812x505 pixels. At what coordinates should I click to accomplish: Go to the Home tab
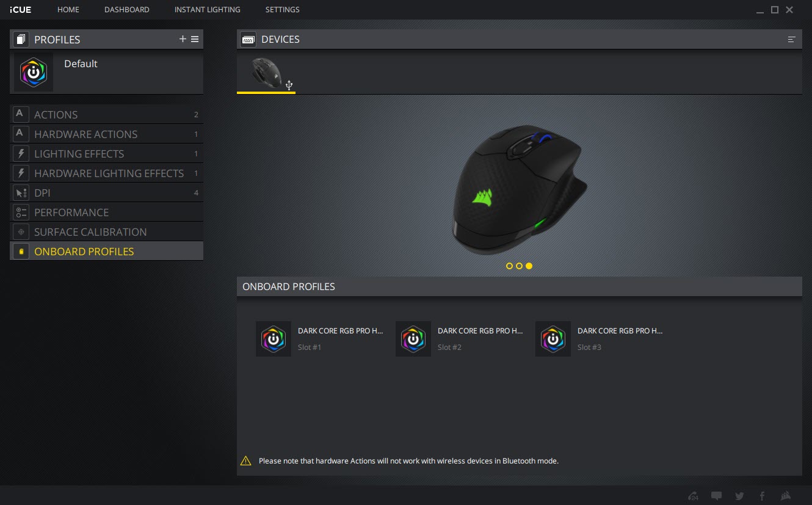click(x=68, y=10)
